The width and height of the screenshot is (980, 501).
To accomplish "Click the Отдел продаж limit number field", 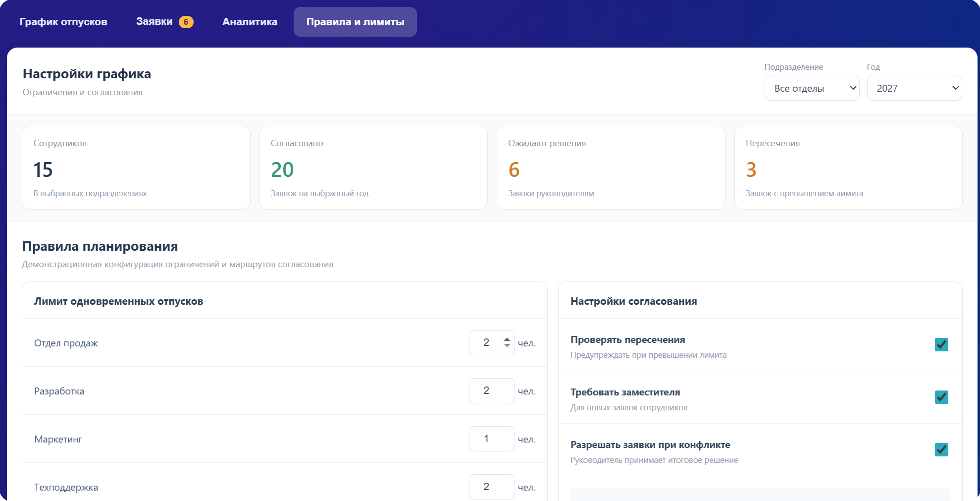I will 491,343.
